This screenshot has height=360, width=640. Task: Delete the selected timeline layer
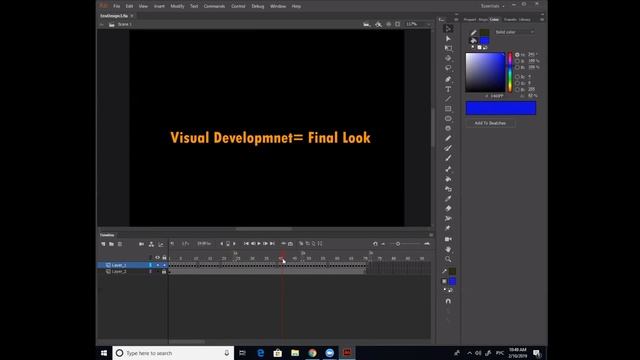click(x=120, y=244)
